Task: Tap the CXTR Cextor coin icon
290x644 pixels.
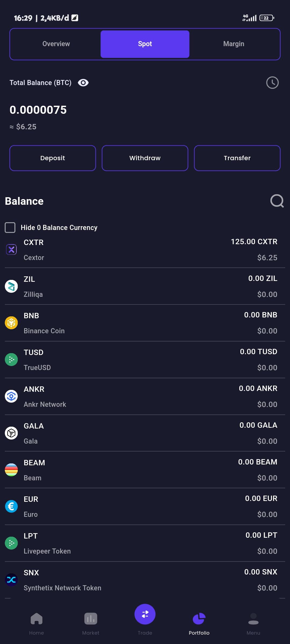Action: (x=11, y=250)
